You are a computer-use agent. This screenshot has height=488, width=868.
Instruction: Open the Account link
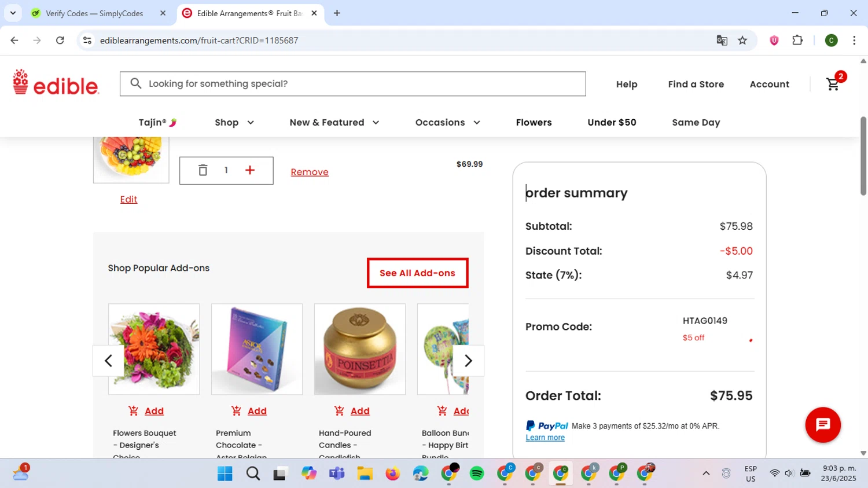pyautogui.click(x=770, y=85)
